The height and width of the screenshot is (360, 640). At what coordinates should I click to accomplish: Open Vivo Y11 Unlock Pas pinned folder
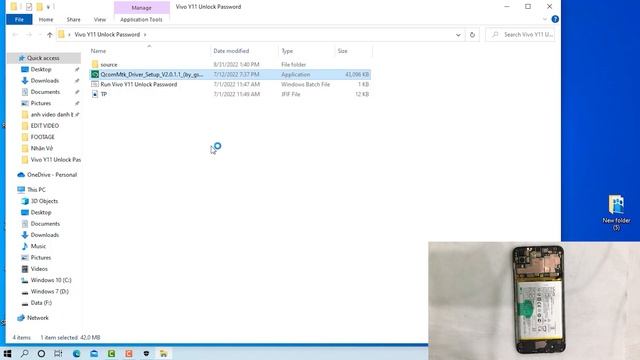click(x=56, y=160)
